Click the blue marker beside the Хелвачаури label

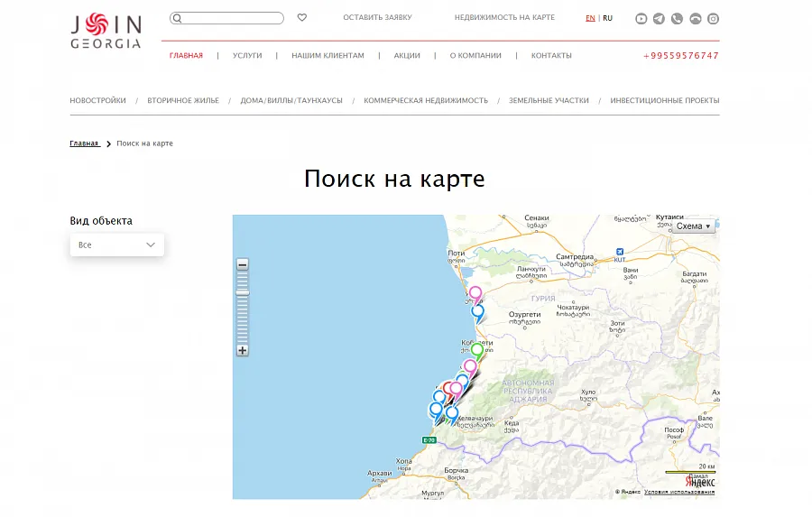[452, 414]
